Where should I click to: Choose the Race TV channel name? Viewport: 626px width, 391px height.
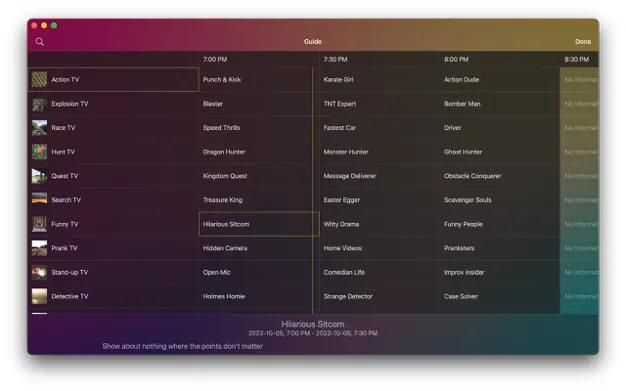coord(63,128)
